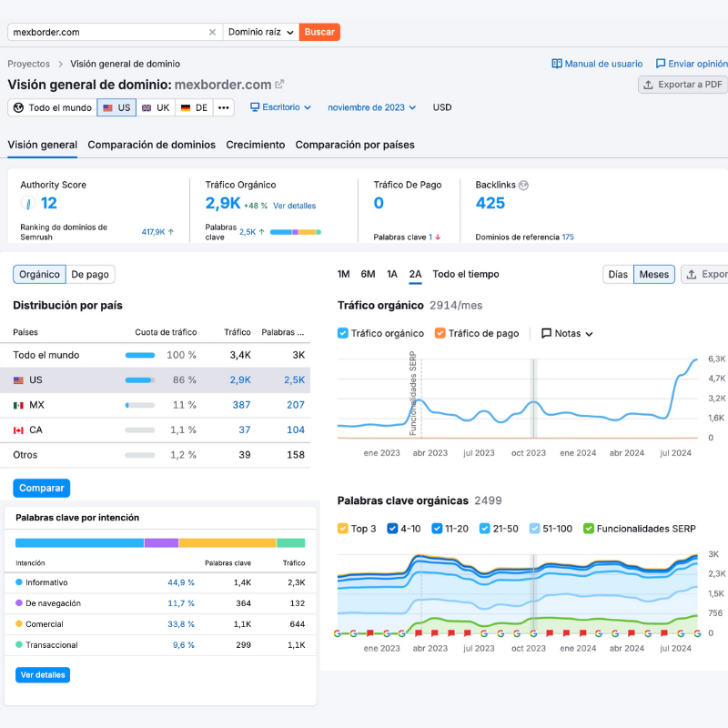Viewport: 728px width, 728px height.
Task: Select Todo el tiempo range
Action: coord(466,275)
